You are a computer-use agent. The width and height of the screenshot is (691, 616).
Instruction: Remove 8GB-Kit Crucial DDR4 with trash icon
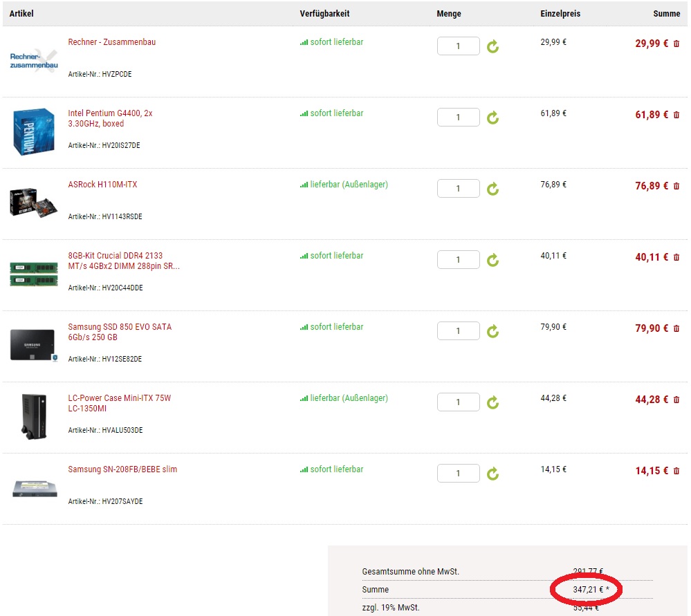coord(676,257)
